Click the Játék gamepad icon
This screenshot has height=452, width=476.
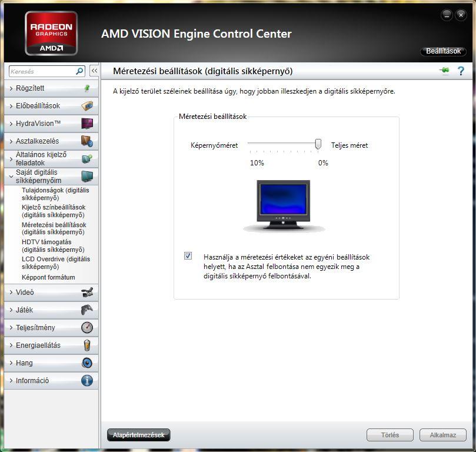87,310
